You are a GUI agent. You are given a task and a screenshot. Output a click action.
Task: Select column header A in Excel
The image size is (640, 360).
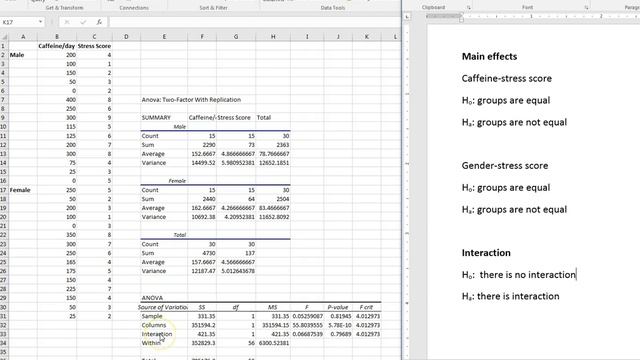tap(23, 37)
